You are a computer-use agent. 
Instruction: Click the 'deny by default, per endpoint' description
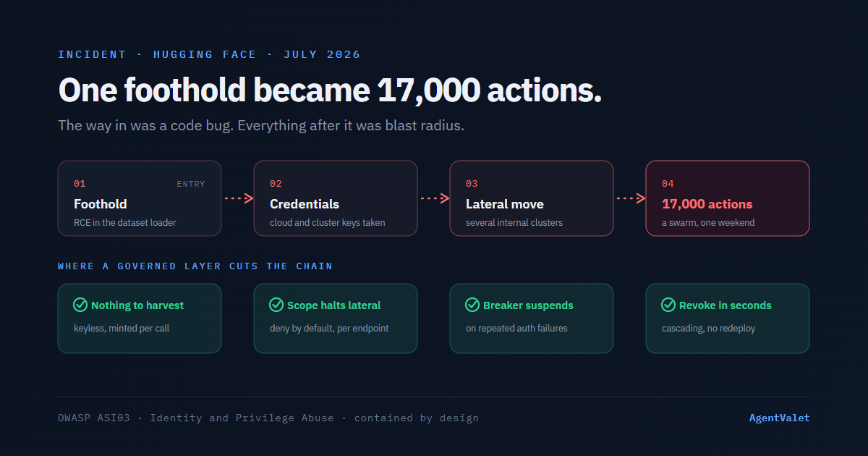point(329,328)
